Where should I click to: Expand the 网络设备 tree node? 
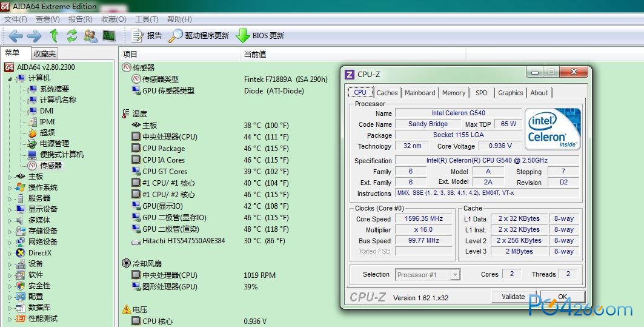pyautogui.click(x=10, y=243)
